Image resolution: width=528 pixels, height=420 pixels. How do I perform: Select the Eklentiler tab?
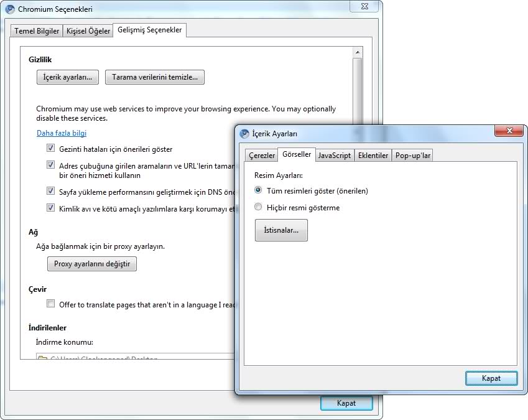pos(373,156)
